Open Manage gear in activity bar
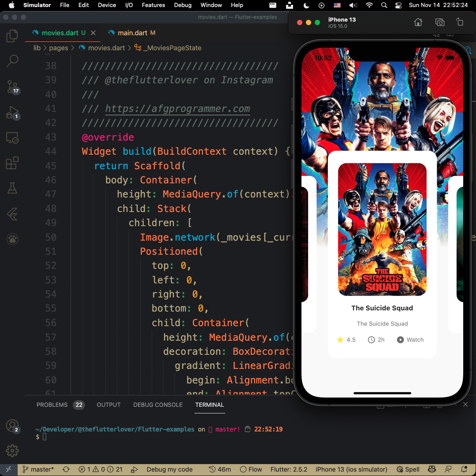Viewport: 476px width, 476px height. [x=12, y=451]
